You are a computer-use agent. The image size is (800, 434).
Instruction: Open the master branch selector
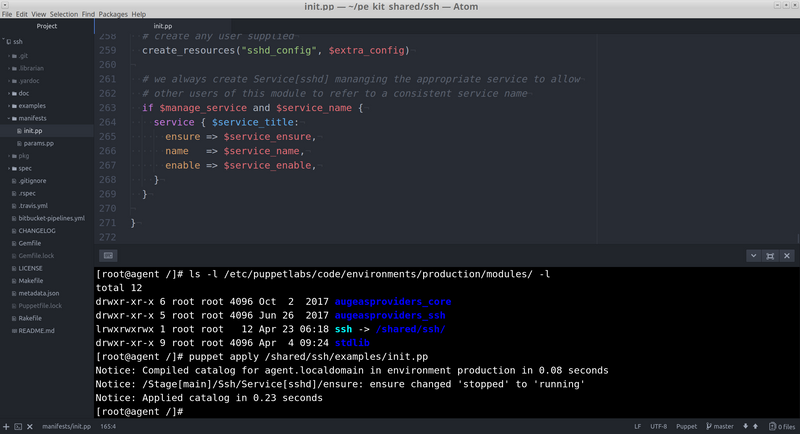pyautogui.click(x=720, y=426)
